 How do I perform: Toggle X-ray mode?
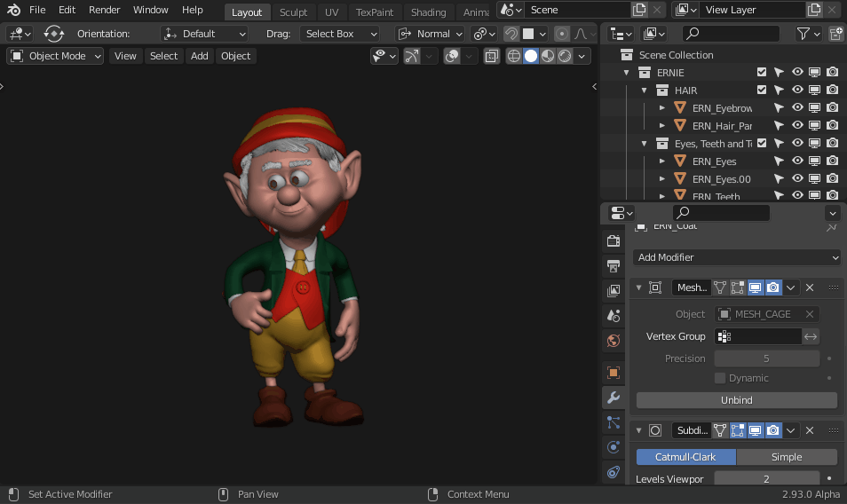pos(491,56)
